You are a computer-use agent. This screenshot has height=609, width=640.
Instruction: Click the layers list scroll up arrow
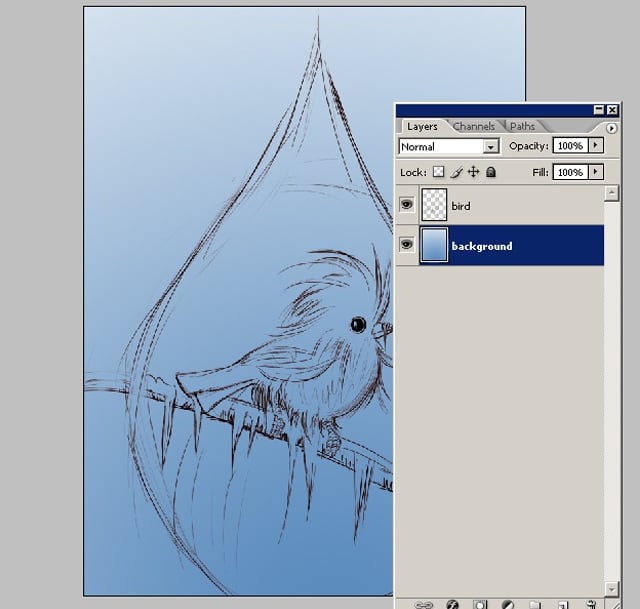[611, 193]
